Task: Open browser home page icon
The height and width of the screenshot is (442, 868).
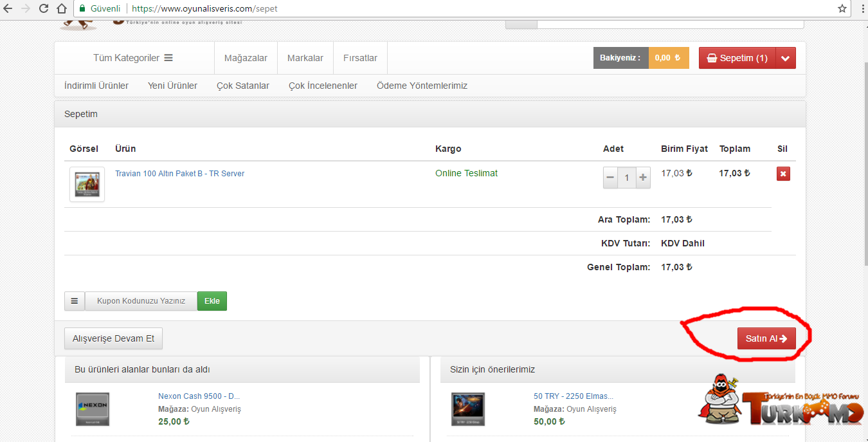Action: [61, 9]
